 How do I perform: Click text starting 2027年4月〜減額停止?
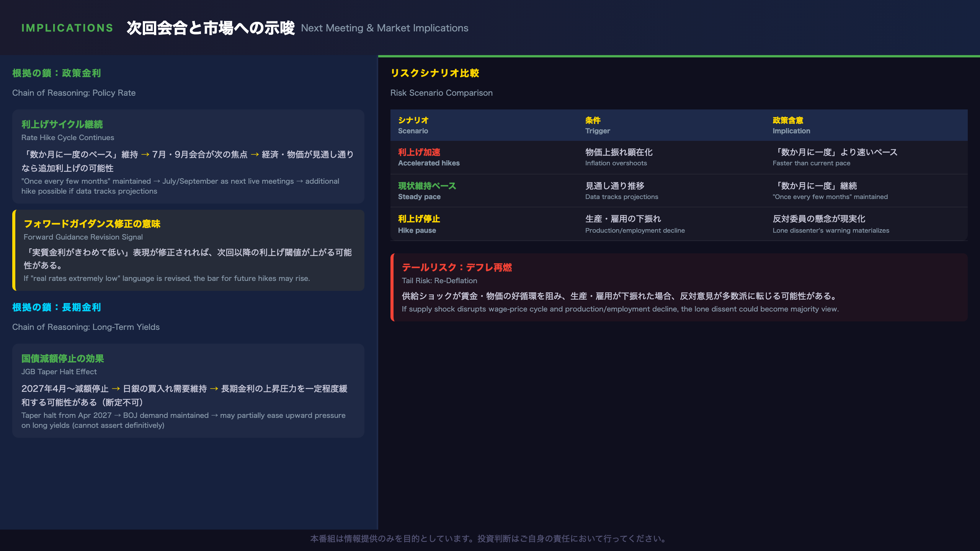185,395
